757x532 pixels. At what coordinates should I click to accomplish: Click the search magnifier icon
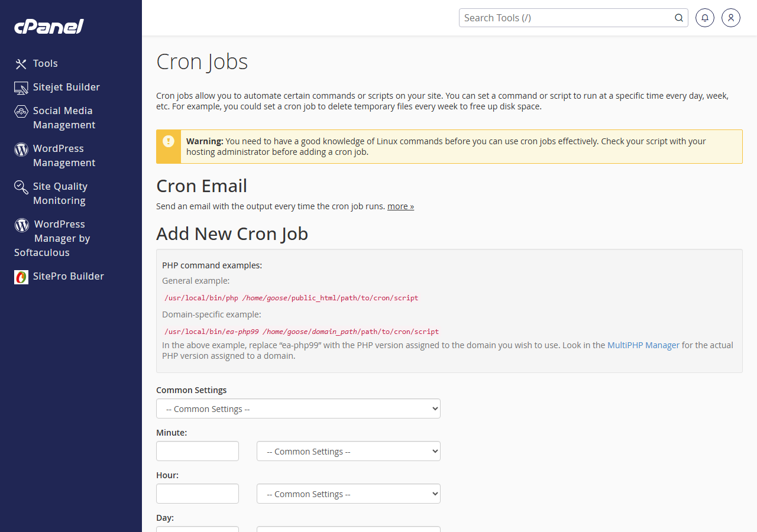[679, 18]
